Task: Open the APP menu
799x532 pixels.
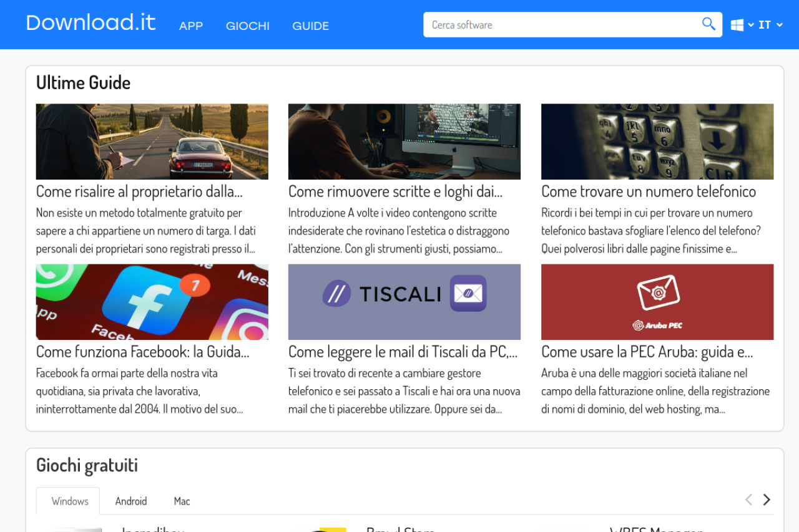Action: [x=191, y=26]
